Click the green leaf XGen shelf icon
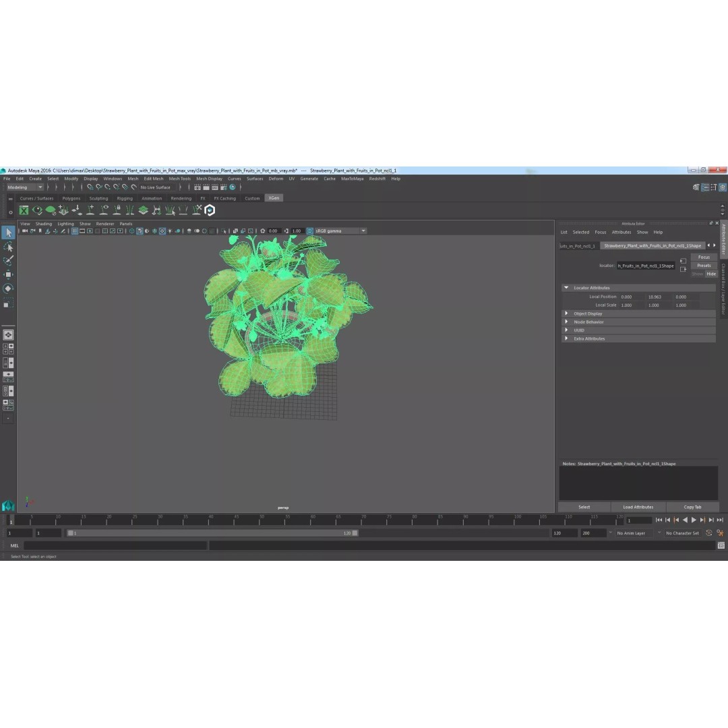Viewport: 728px width, 728px height. [x=51, y=210]
